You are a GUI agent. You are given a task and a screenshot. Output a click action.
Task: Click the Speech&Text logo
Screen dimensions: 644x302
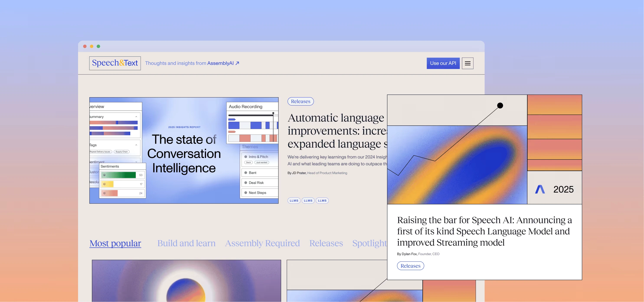point(115,63)
